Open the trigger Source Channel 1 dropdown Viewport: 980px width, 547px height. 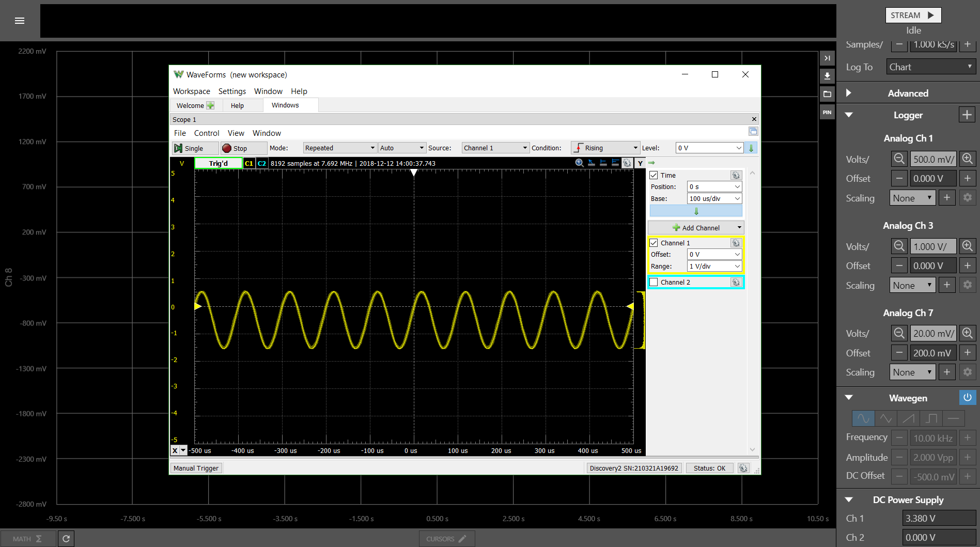[x=495, y=148]
